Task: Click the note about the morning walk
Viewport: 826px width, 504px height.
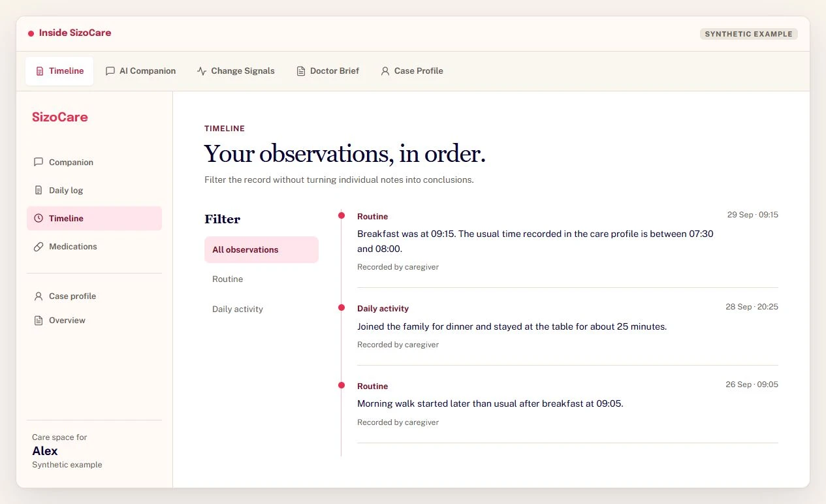Action: pyautogui.click(x=490, y=403)
